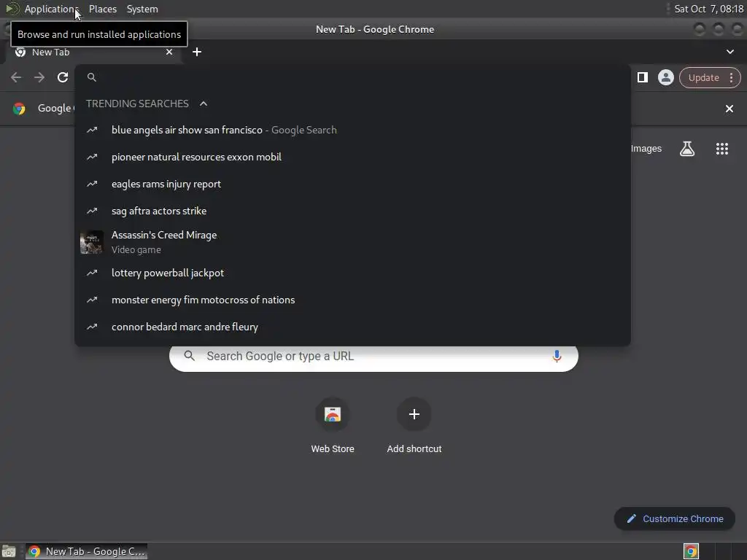Open a new tab with the plus button

point(197,52)
